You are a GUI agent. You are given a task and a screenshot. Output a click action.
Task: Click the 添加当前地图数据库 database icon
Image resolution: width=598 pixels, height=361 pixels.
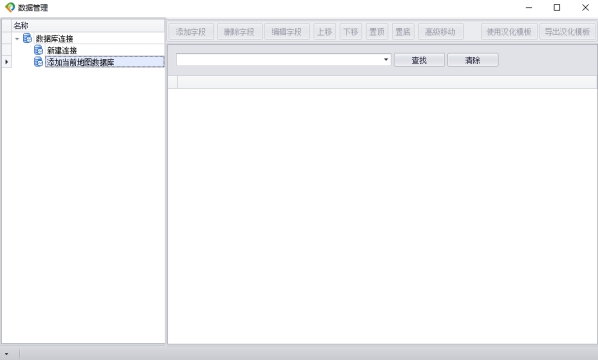click(39, 62)
